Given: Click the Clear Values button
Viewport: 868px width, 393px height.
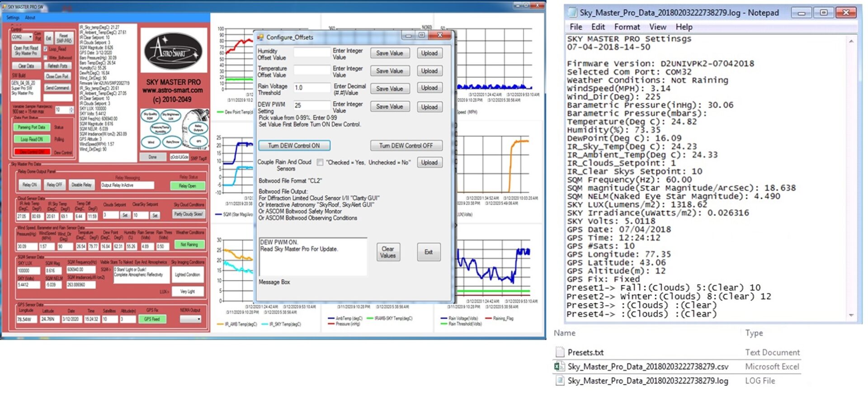Looking at the screenshot, I should (387, 252).
